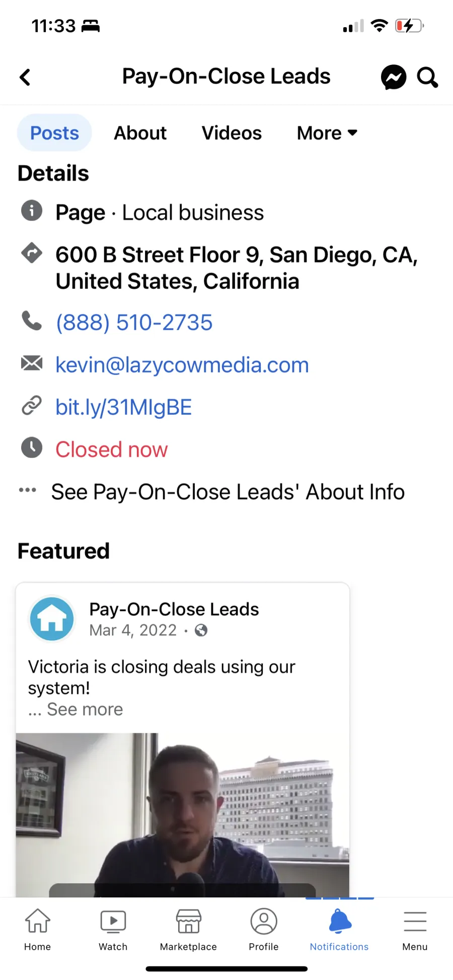Open Messenger chat icon
Viewport: 453px width, 980px height.
[393, 78]
